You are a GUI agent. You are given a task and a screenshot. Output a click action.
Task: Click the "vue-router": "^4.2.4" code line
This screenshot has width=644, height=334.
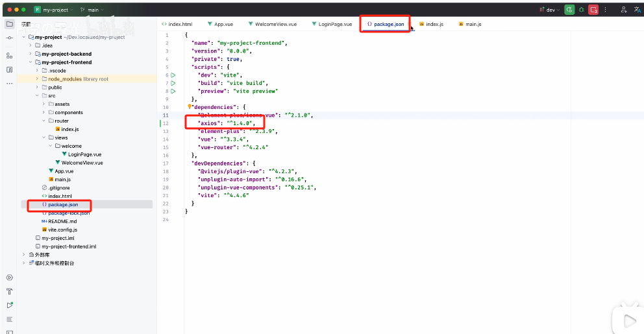(x=233, y=147)
